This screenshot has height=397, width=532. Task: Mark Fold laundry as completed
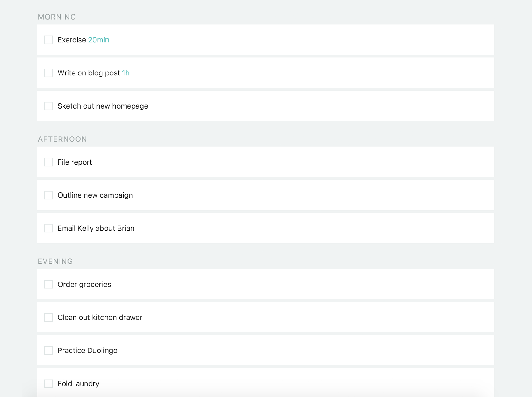click(x=48, y=383)
